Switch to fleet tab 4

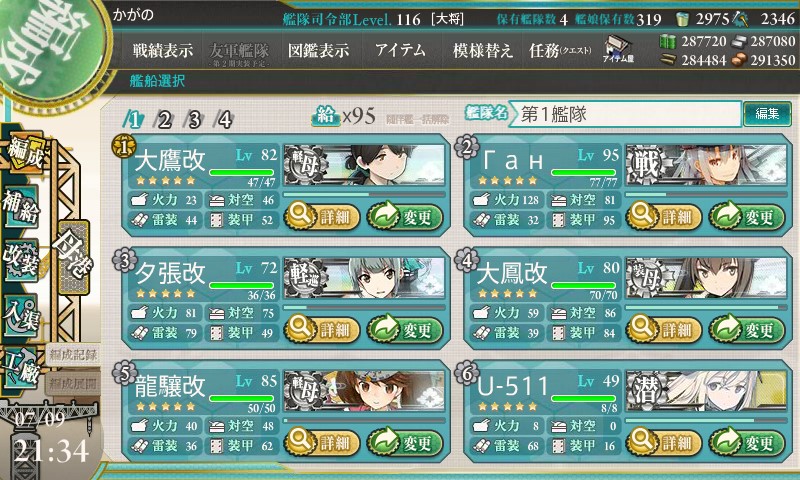[224, 120]
